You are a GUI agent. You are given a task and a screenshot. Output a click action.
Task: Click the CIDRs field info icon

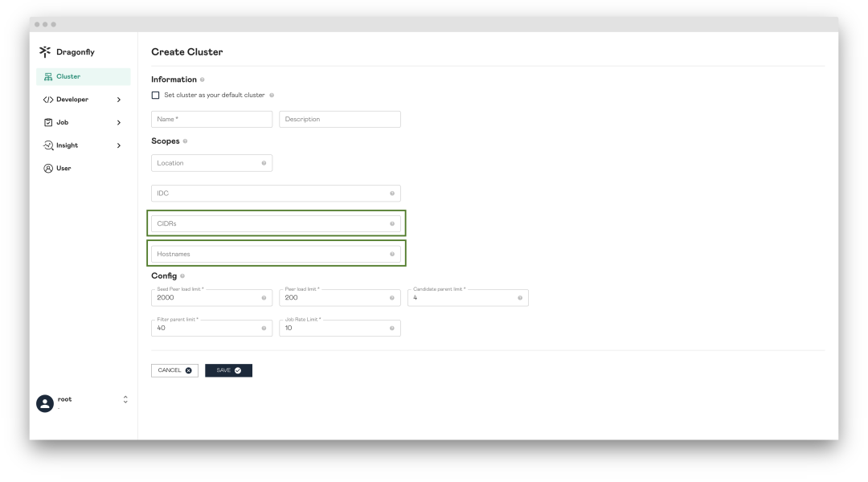click(392, 223)
